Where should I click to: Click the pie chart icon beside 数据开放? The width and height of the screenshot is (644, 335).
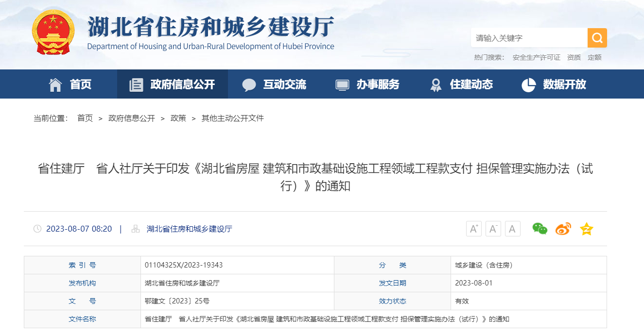tap(528, 84)
